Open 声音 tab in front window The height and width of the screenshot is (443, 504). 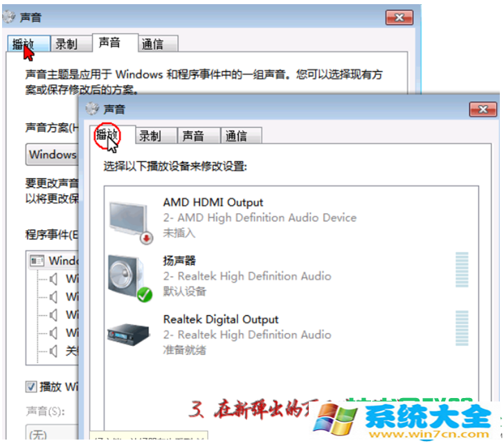199,136
